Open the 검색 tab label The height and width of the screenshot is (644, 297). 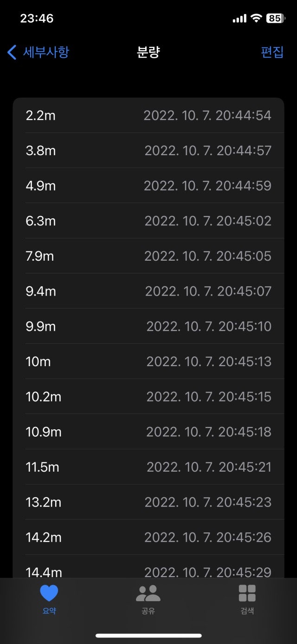coord(247,611)
